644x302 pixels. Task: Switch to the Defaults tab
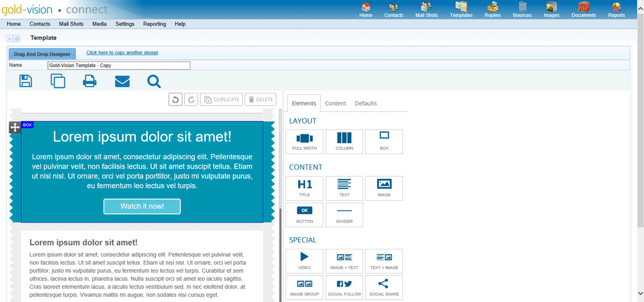(x=365, y=104)
